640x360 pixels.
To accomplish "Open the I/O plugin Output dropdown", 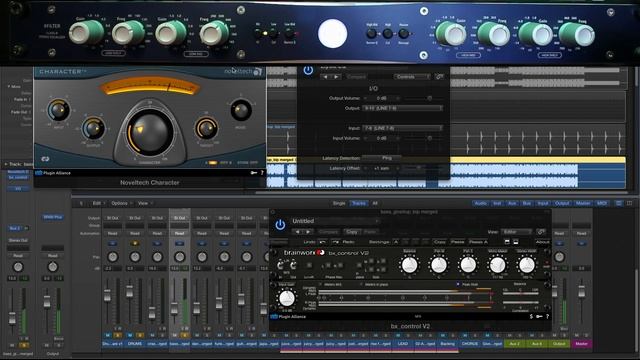I will 402,108.
